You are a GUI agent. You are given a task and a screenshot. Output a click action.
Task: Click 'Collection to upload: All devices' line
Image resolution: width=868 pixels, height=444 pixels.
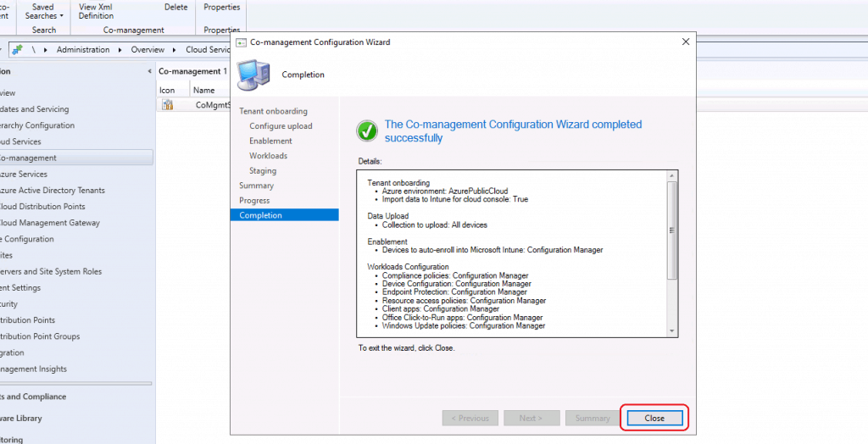pos(435,225)
